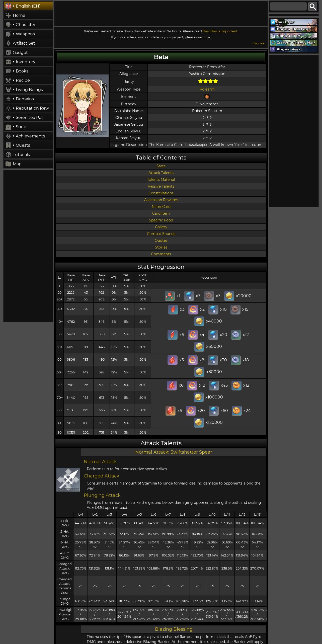
Task: Click the Level 40 insignia x15 icon
Action: [235, 309]
